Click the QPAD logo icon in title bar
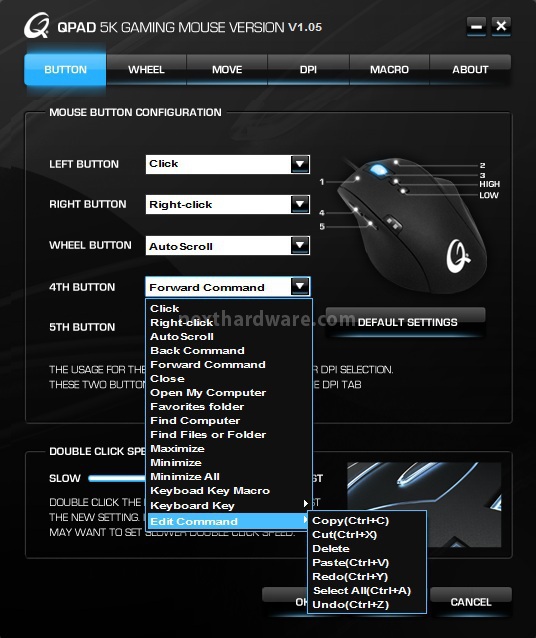 pyautogui.click(x=37, y=26)
